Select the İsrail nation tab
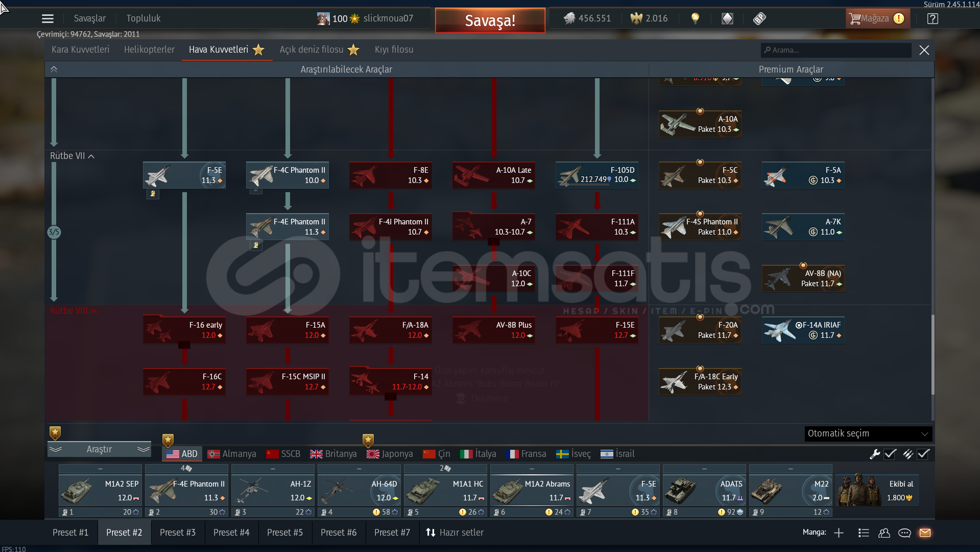The width and height of the screenshot is (980, 552). [617, 454]
